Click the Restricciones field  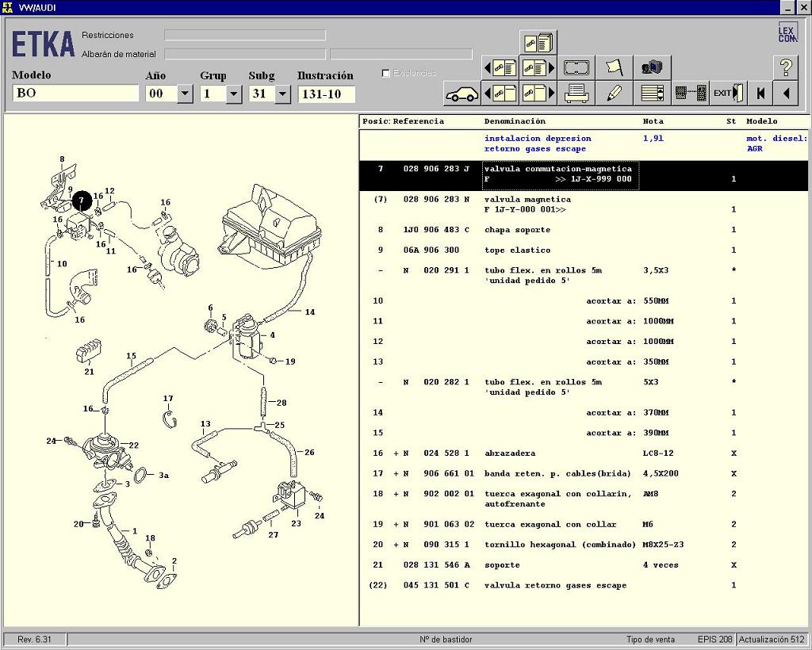(245, 35)
